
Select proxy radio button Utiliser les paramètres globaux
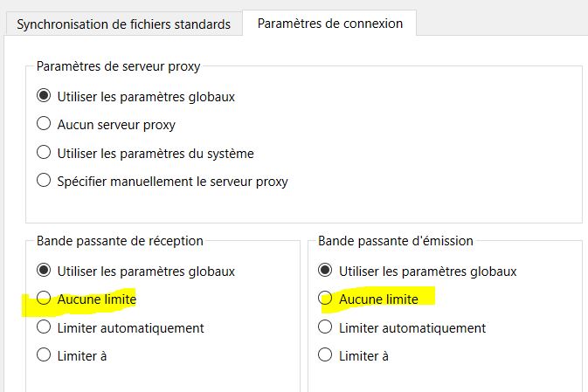45,96
